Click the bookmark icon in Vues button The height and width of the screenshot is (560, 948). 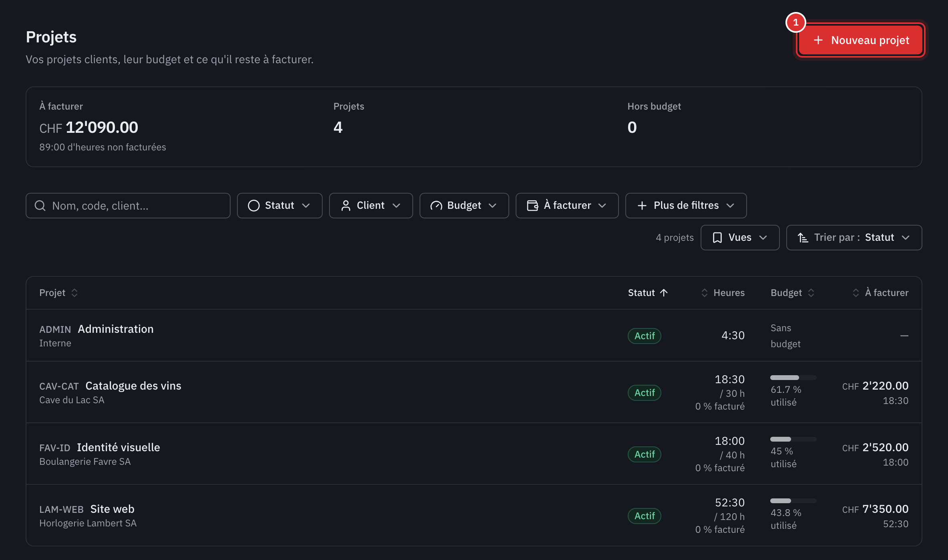(717, 238)
